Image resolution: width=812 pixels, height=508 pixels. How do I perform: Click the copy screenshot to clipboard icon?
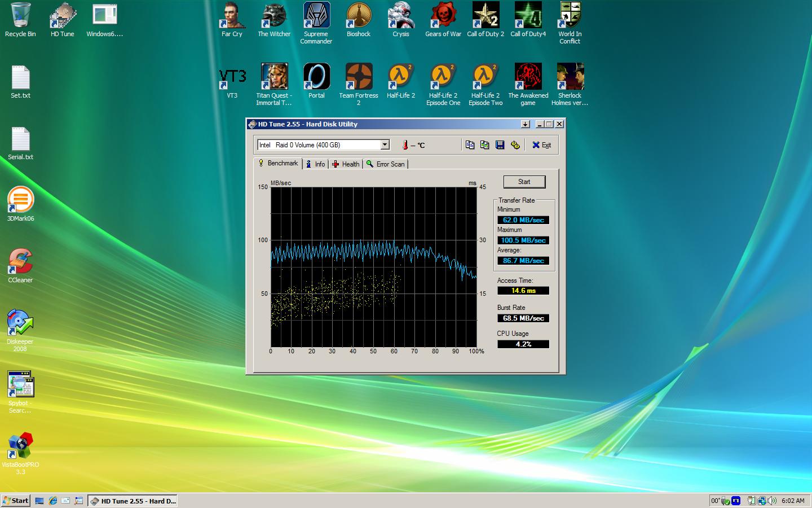pos(484,145)
